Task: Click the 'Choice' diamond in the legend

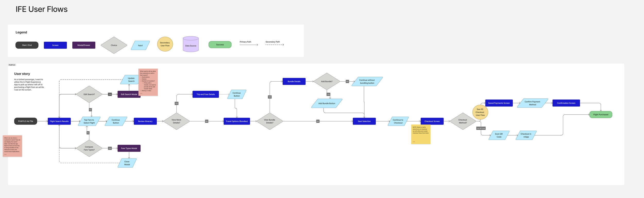Action: click(x=114, y=45)
